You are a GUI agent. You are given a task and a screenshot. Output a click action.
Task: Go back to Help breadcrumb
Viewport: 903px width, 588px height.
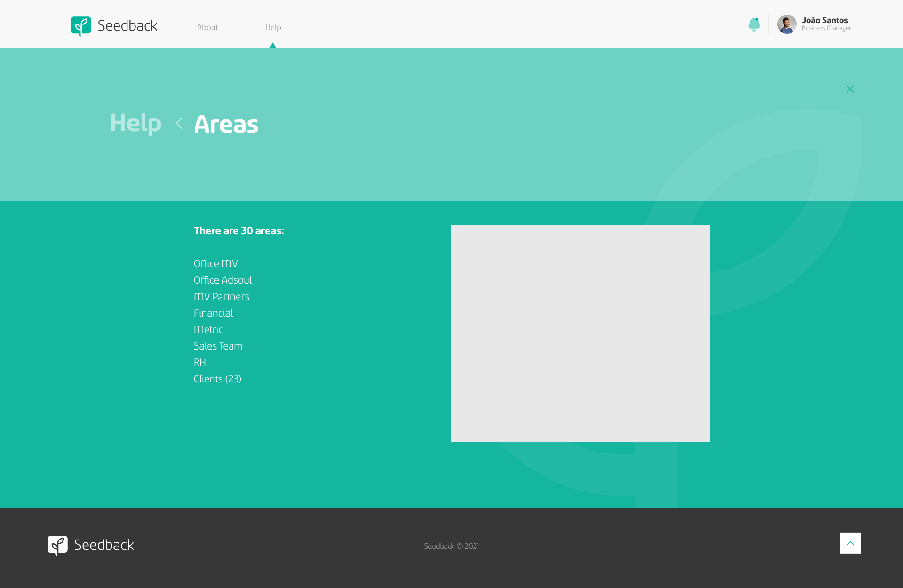(135, 123)
